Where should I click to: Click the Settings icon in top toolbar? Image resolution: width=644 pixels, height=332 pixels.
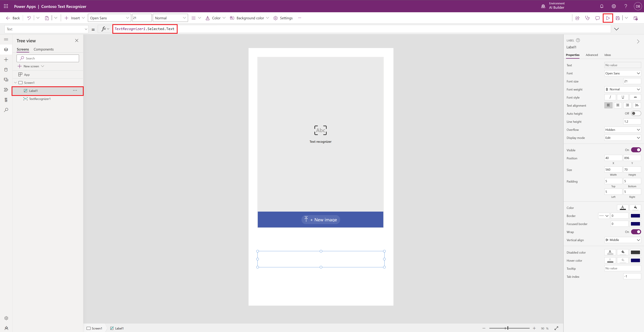(275, 18)
